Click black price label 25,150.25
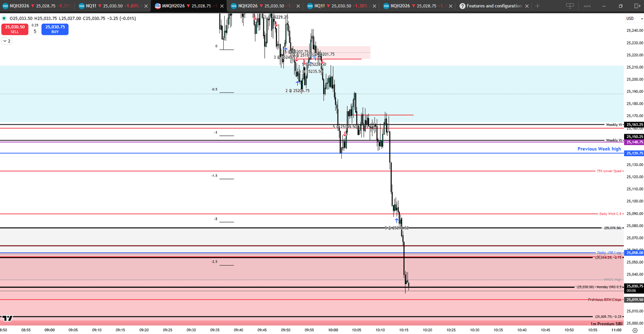 (x=634, y=137)
